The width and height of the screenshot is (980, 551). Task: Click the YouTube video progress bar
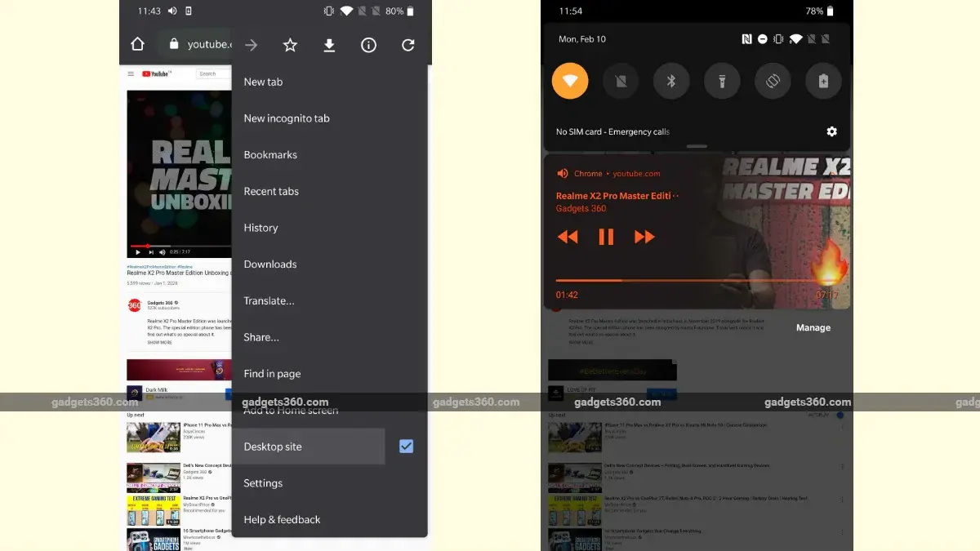[180, 245]
